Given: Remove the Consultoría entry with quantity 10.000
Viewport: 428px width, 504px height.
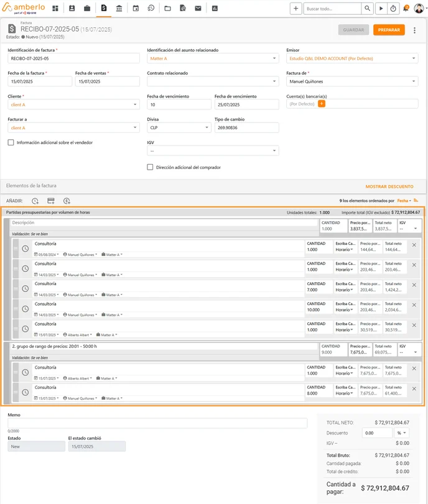Looking at the screenshot, I should coord(414,305).
